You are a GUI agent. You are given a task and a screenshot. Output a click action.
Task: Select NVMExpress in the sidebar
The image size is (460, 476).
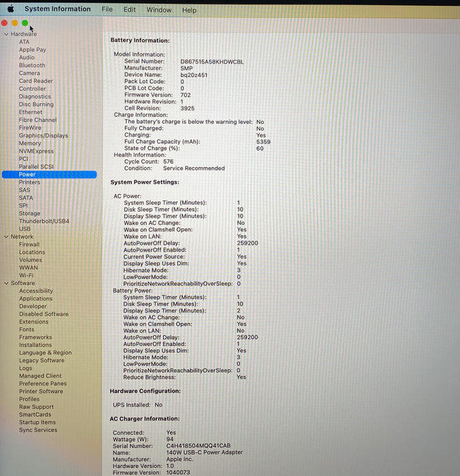pyautogui.click(x=36, y=151)
